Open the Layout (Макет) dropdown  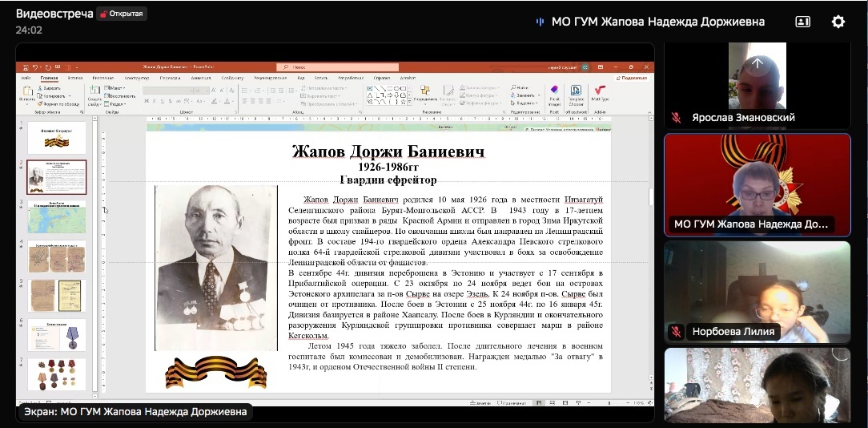pyautogui.click(x=115, y=88)
